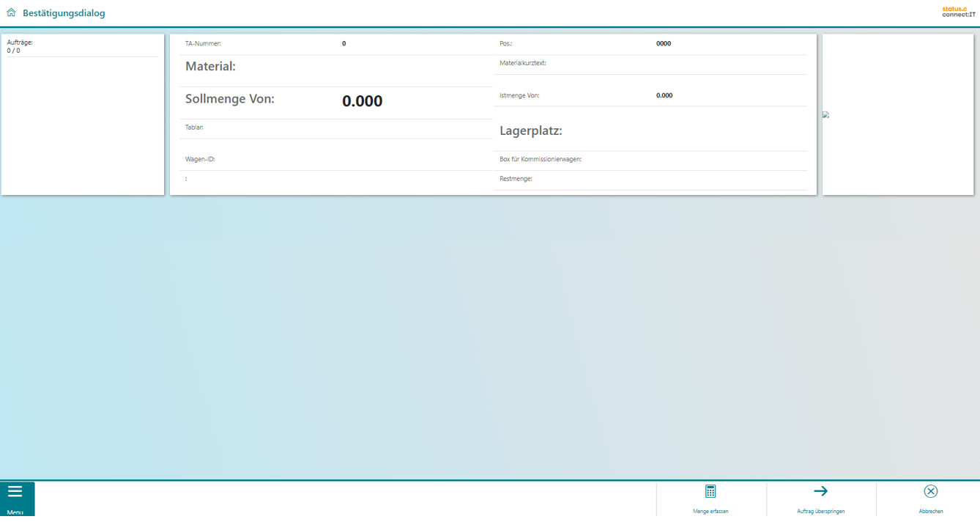Screen dimensions: 980x530
Task: Click the Pos. value 0000
Action: [x=663, y=44]
